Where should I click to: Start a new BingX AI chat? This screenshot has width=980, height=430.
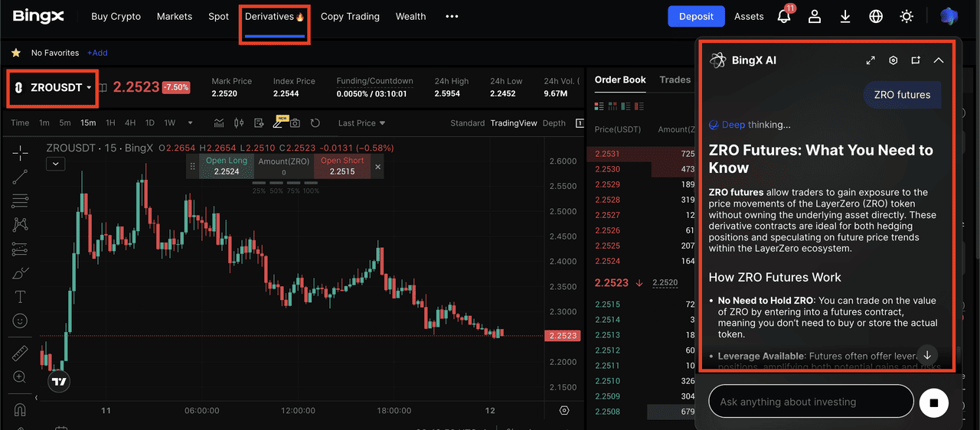click(916, 60)
